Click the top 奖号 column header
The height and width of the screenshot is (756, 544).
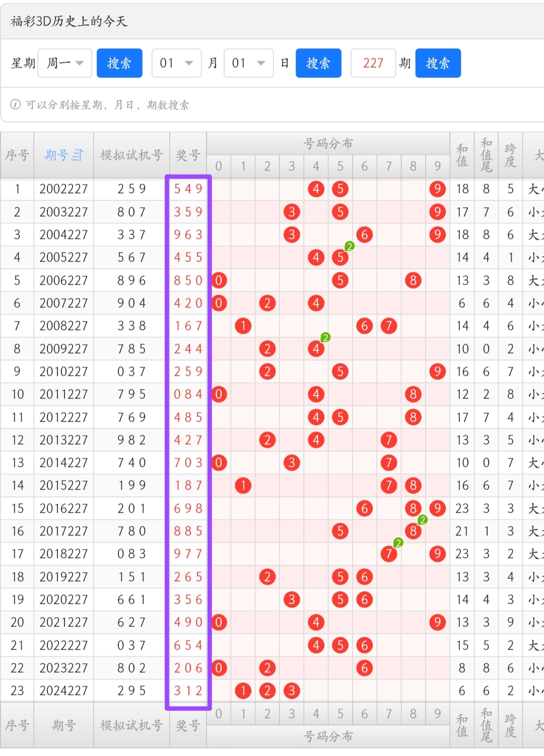coord(188,155)
